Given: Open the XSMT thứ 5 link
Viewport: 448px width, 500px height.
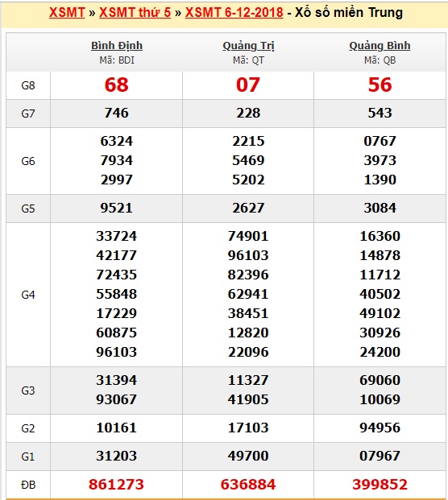Looking at the screenshot, I should pyautogui.click(x=135, y=12).
